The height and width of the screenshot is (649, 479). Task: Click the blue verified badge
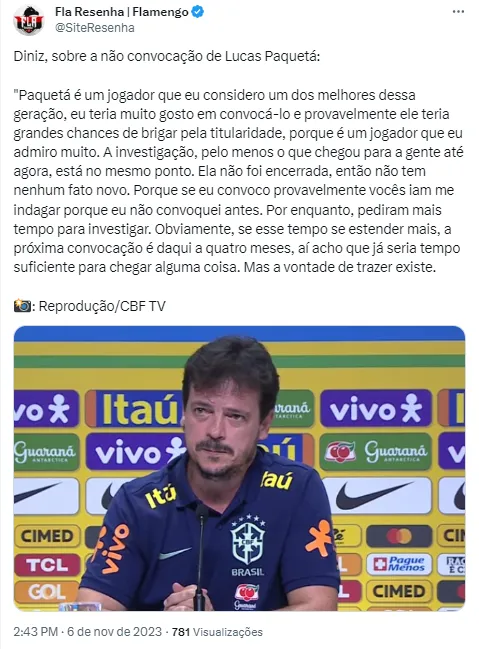click(x=197, y=12)
